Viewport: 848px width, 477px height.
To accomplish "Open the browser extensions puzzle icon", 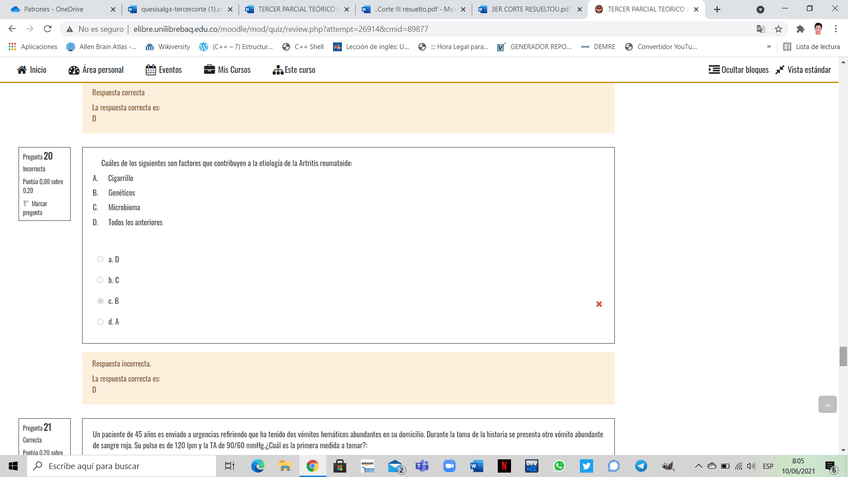I will 800,29.
